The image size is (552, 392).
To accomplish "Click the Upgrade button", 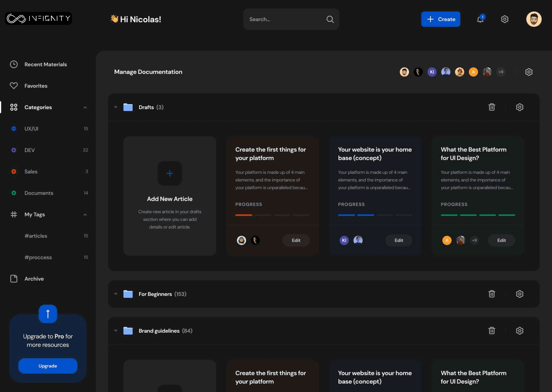I will 48,366.
